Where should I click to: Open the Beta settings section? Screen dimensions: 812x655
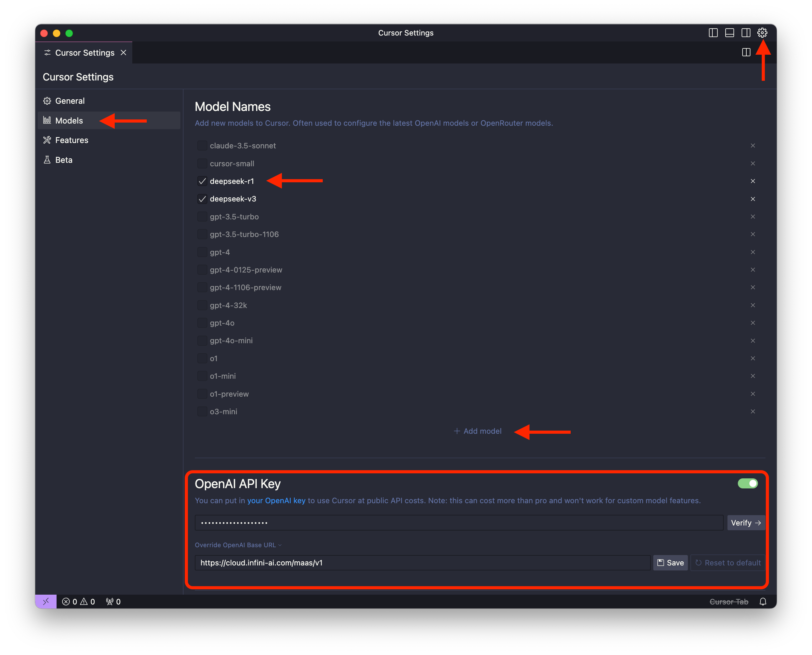[x=109, y=160]
